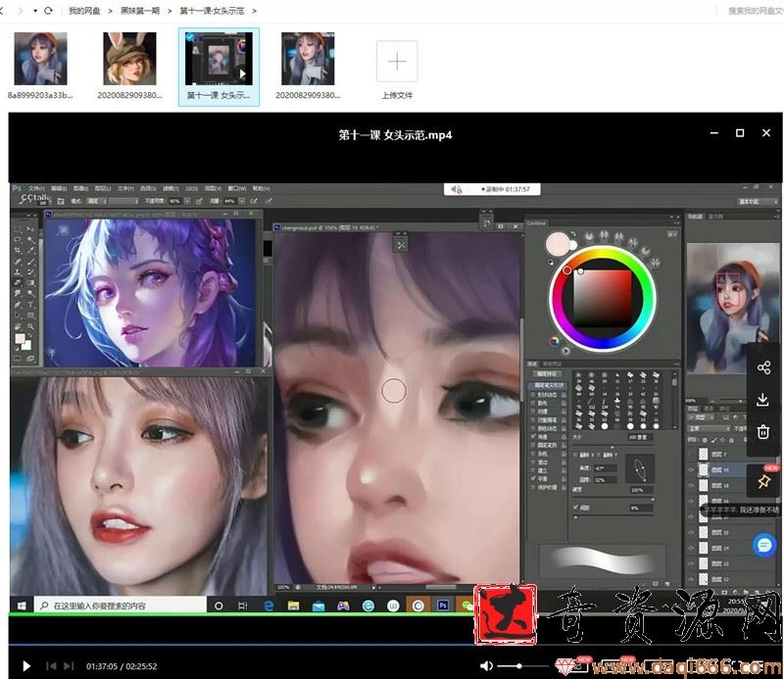
Task: Toggle the 传递 brush option checkbox
Action: 533,437
